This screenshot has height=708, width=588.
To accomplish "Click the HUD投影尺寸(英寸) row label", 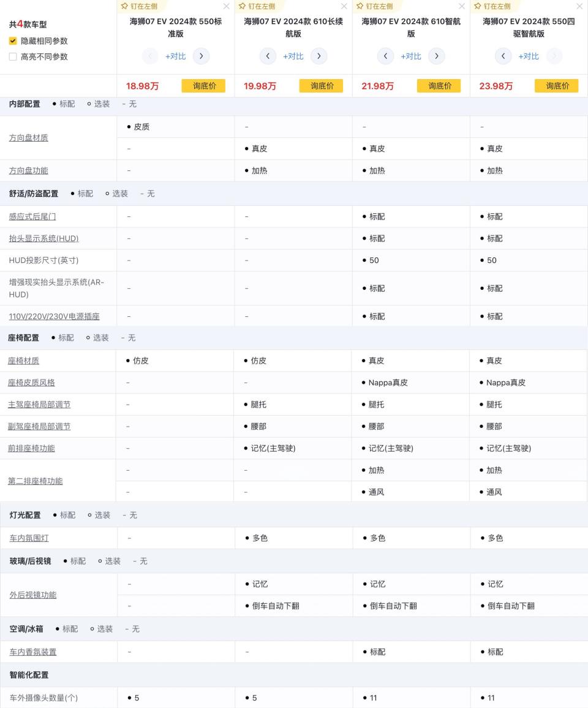I will [x=43, y=260].
